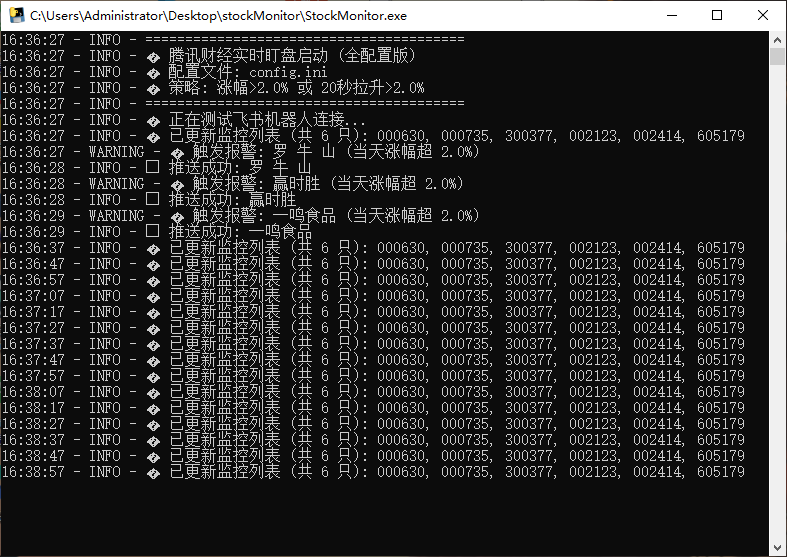
Task: Click the 16:37:17 log entry
Action: click(373, 313)
